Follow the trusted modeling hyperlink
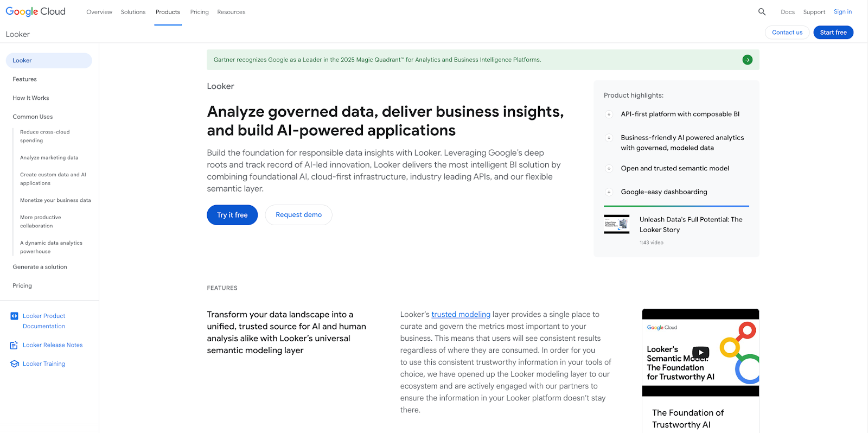This screenshot has height=433, width=868. pos(461,315)
